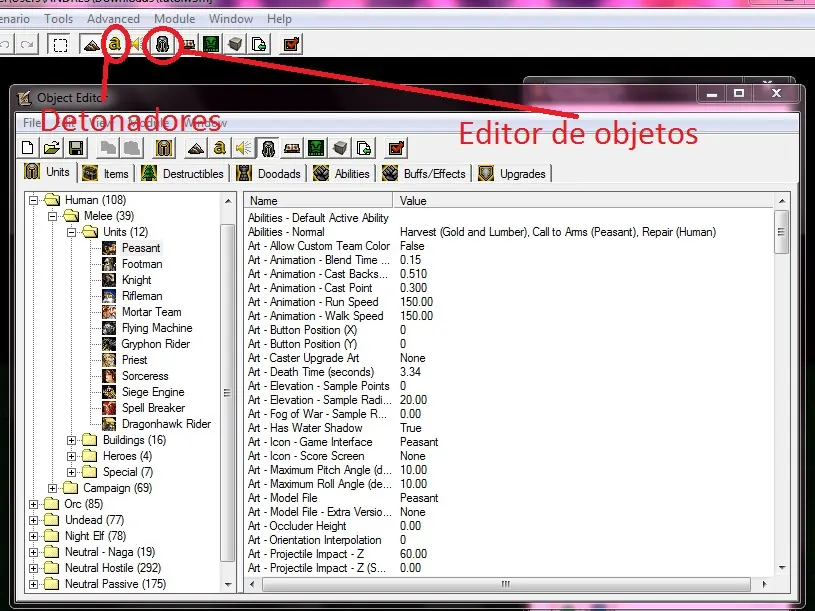This screenshot has width=815, height=611.
Task: Click the Copy object icon in Object Editor
Action: [x=108, y=149]
